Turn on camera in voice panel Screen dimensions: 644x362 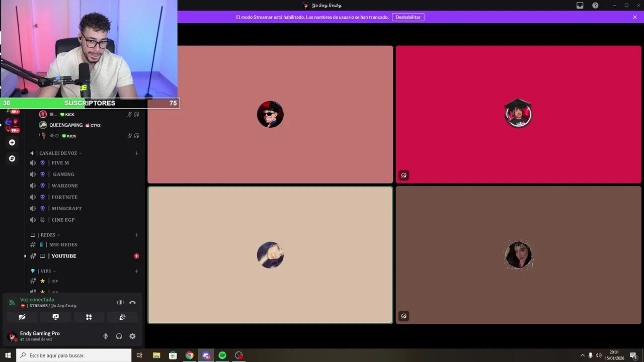(22, 317)
